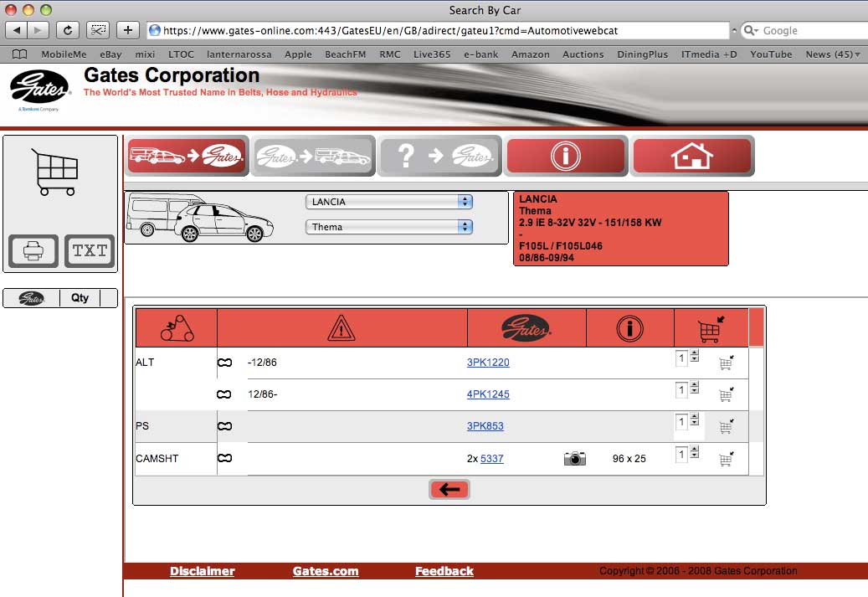Viewport: 868px width, 597px height.
Task: Click Gates logo in sidebar Qty header
Action: 31,298
